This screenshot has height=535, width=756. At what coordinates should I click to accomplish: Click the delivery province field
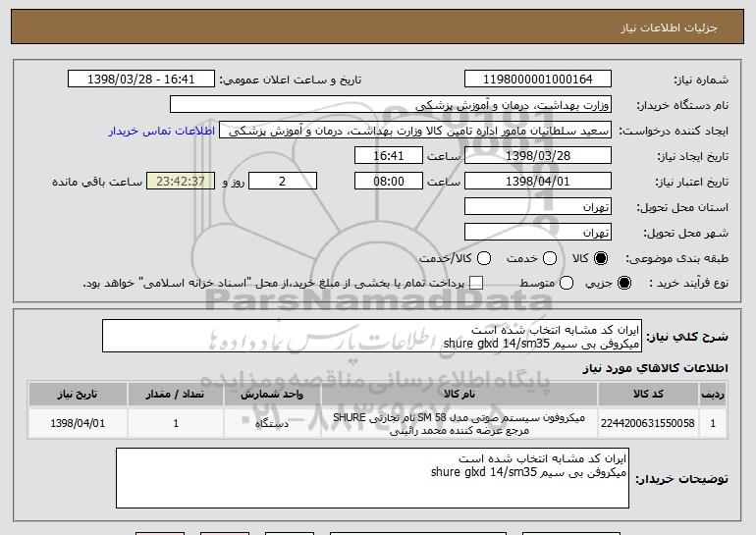(x=538, y=207)
